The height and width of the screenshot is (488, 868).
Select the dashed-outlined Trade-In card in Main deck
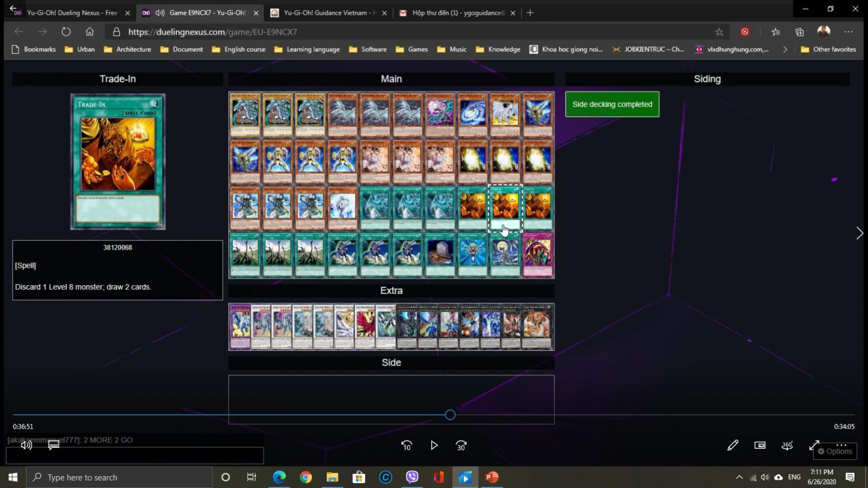pyautogui.click(x=505, y=208)
